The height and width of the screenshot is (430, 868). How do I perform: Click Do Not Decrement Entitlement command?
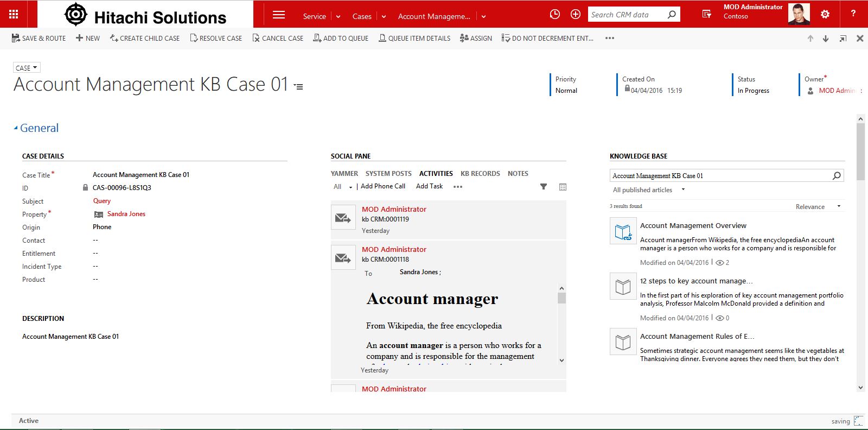(547, 38)
